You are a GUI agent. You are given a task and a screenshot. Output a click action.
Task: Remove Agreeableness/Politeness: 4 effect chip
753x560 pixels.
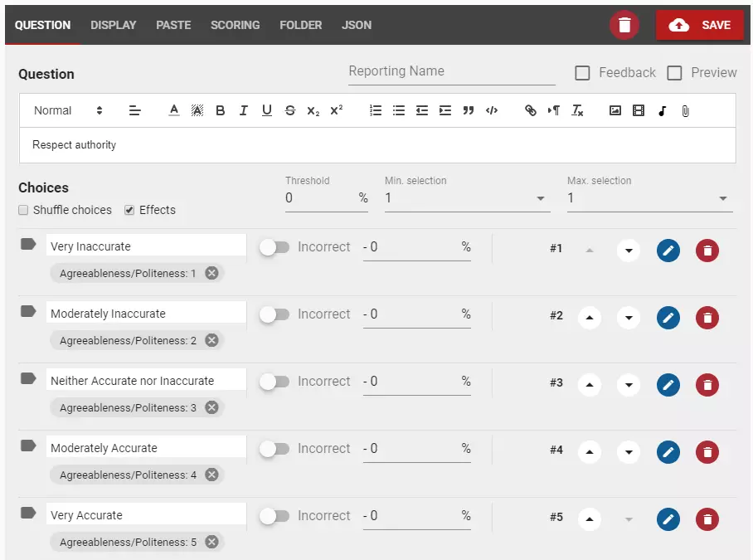[211, 475]
